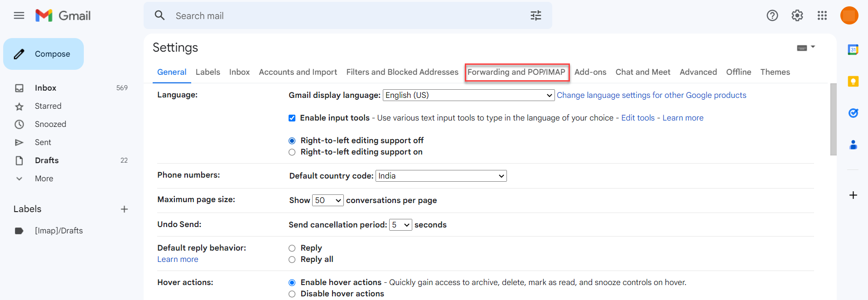
Task: Open the [Imap]/Drafts label
Action: click(59, 231)
